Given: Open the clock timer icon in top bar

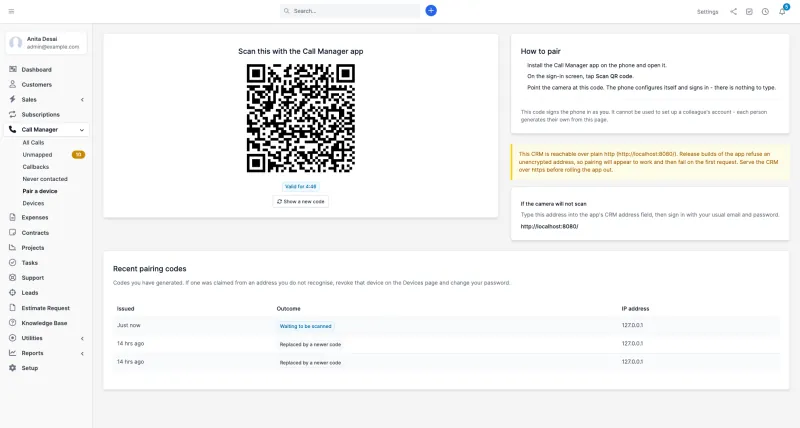Looking at the screenshot, I should click(x=765, y=11).
